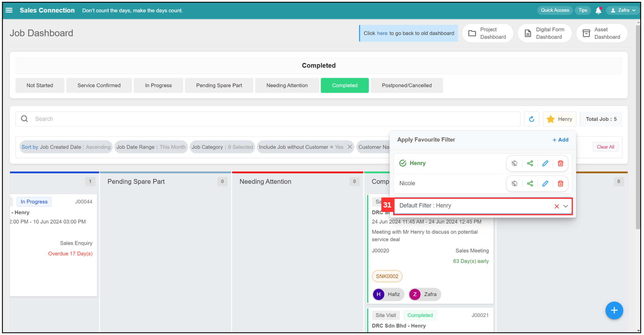Select the Completed status tab
Viewport: 644px width, 335px height.
click(x=345, y=85)
